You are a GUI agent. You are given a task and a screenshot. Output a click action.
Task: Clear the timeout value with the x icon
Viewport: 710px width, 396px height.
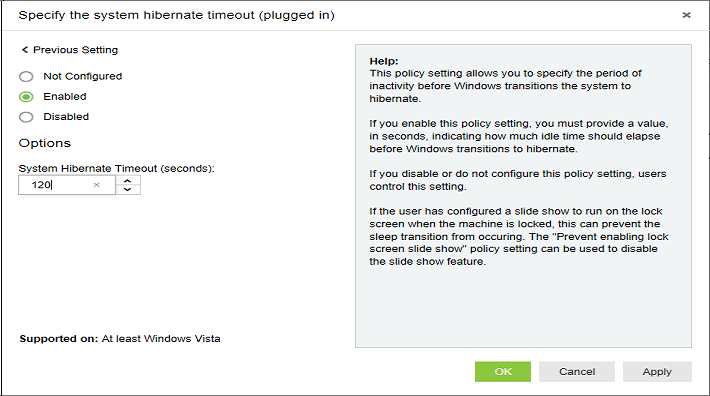coord(96,185)
